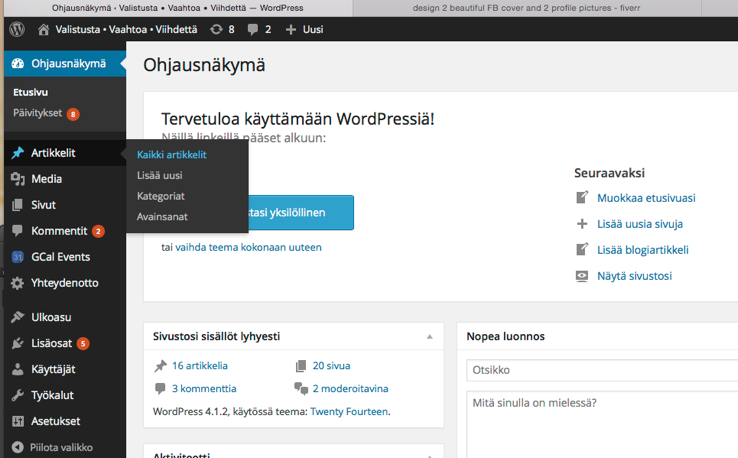Follow the vaihda teema kokonaan uuteen link
Image resolution: width=738 pixels, height=458 pixels.
tap(249, 248)
